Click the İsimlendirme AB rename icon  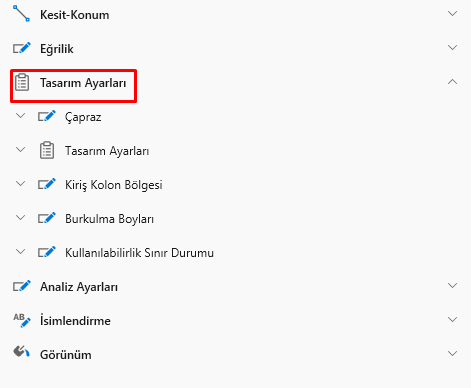(x=22, y=320)
